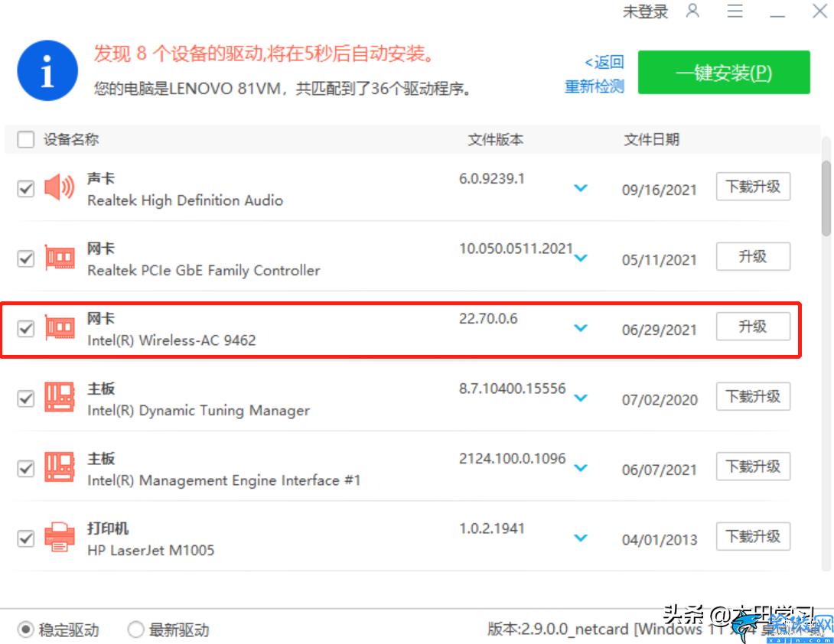The width and height of the screenshot is (834, 644).
Task: Click the date 09/16/2021
Action: (x=660, y=190)
